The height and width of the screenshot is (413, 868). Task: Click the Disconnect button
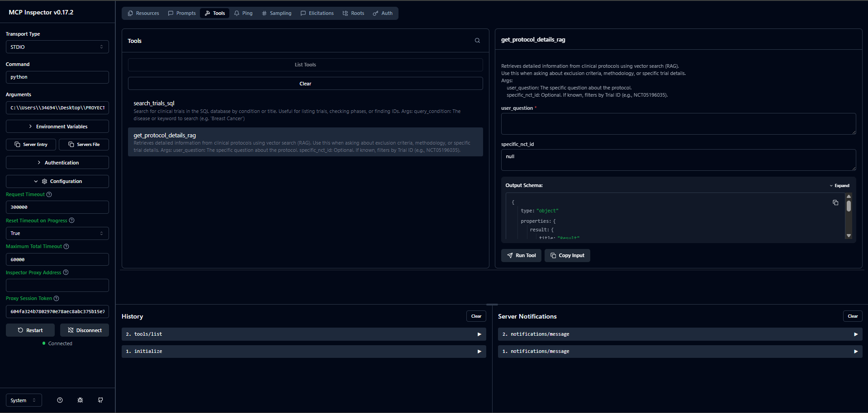tap(85, 330)
